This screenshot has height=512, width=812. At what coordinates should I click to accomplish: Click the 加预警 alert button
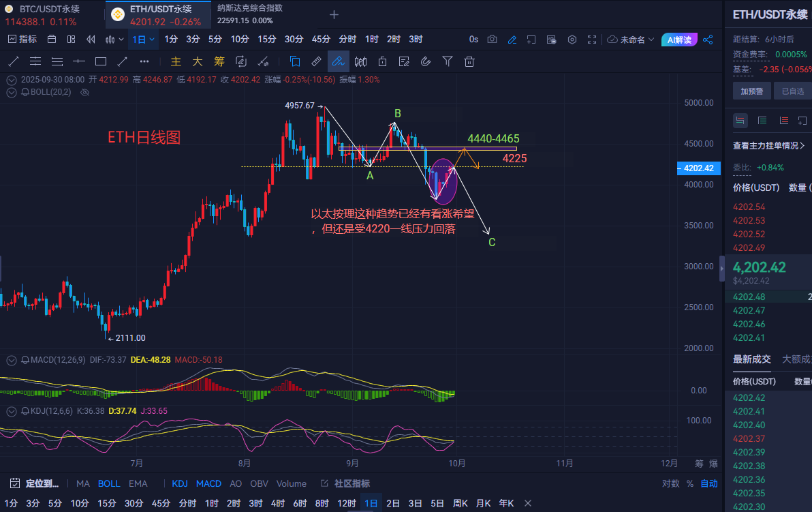752,91
